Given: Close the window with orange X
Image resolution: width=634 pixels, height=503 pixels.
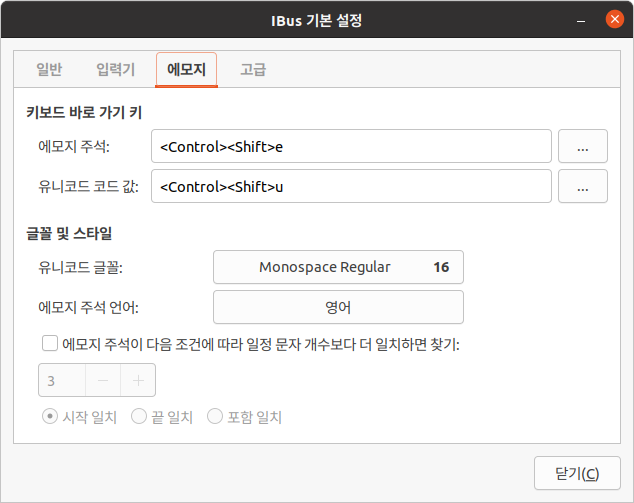Looking at the screenshot, I should (615, 19).
